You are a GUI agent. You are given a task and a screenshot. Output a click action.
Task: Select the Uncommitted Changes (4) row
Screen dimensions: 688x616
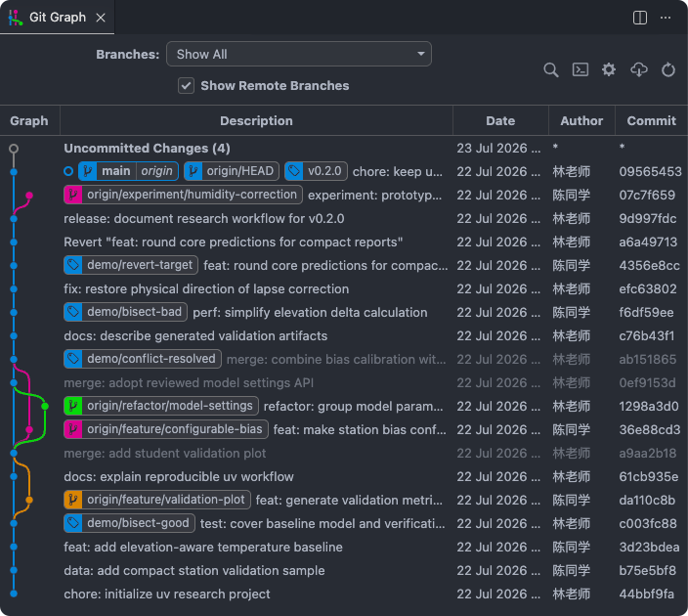[344, 149]
